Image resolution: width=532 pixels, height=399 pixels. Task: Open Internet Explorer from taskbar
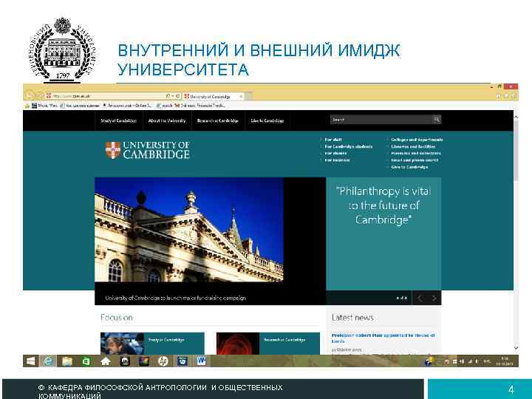click(x=49, y=361)
